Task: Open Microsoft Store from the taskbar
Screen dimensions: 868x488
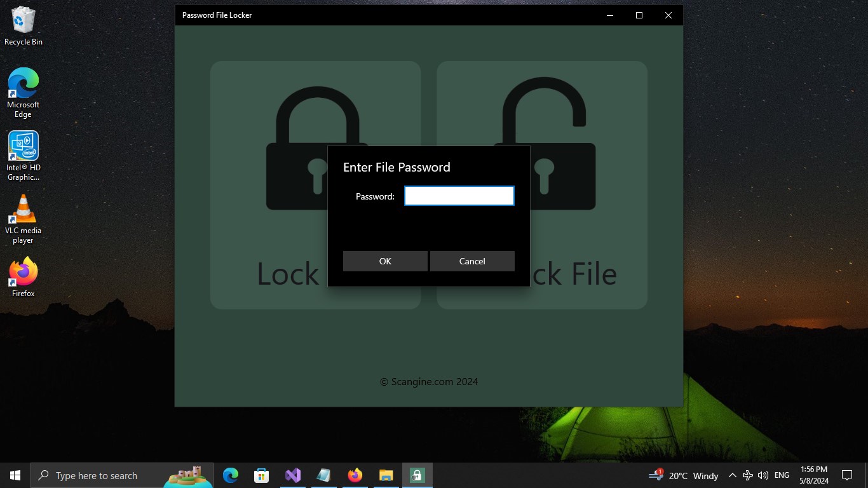Action: tap(261, 475)
